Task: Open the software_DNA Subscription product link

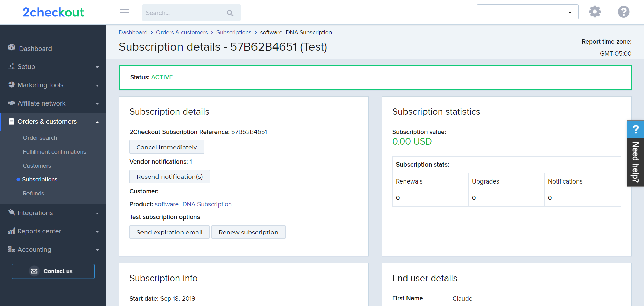Action: click(193, 204)
